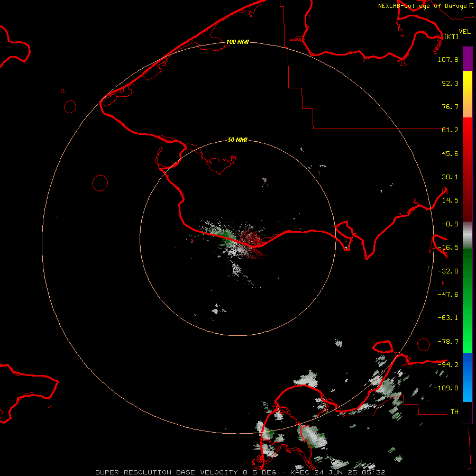Select the 92.3 legend value
Image resolution: width=476 pixels, height=476 pixels.
[x=450, y=83]
